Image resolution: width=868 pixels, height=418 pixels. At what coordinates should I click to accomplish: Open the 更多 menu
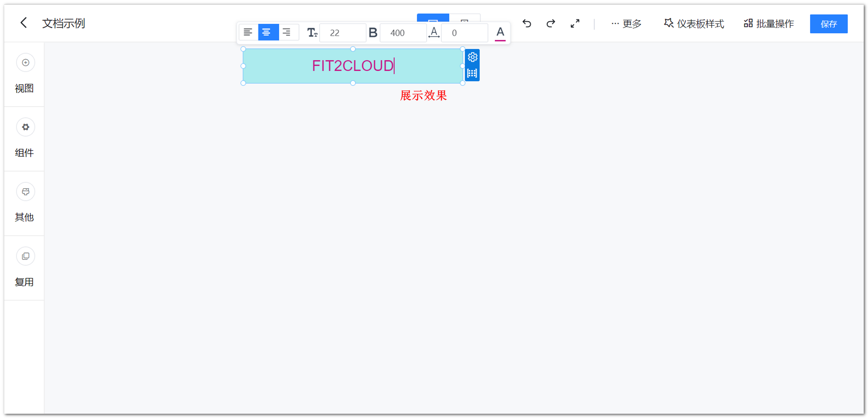[626, 24]
